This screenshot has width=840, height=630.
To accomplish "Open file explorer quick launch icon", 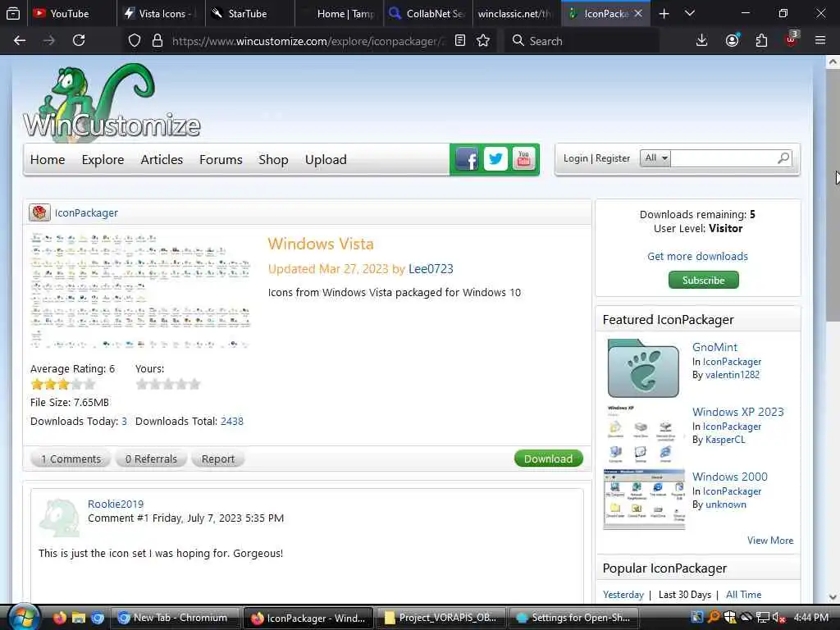I will [78, 618].
